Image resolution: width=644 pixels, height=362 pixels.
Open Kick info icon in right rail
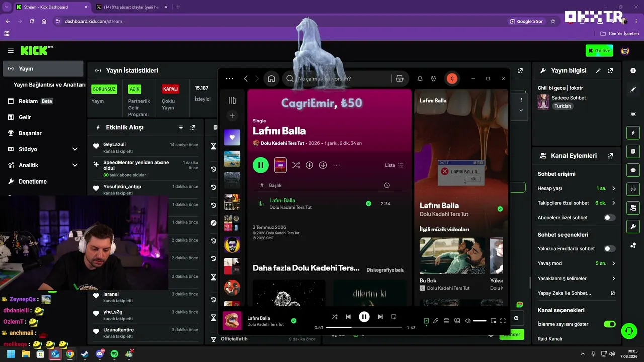pos(633,71)
